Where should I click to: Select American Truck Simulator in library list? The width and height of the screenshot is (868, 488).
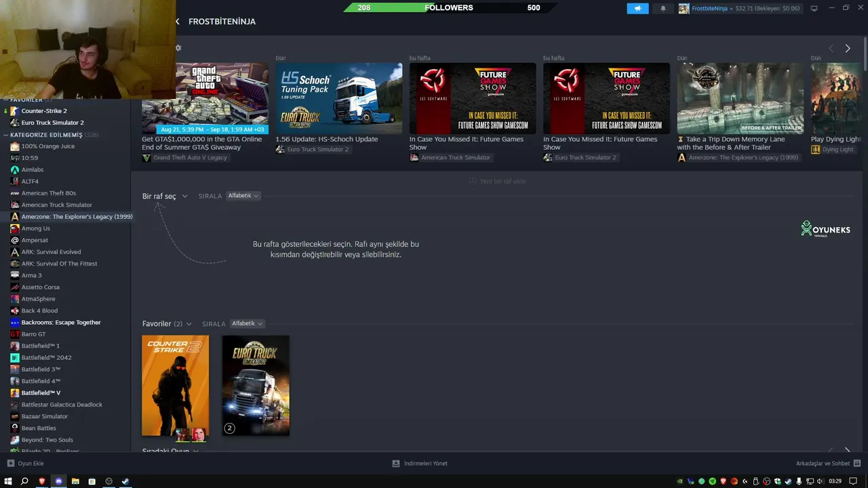tap(56, 205)
